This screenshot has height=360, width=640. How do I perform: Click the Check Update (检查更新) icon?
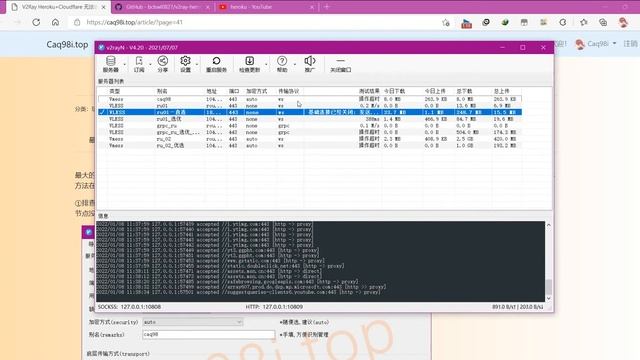click(x=249, y=64)
